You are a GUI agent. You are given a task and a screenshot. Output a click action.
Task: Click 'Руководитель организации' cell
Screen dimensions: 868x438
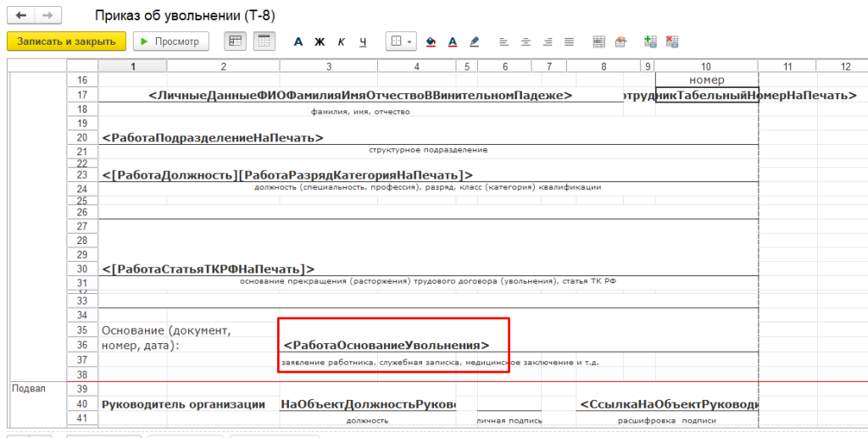tap(183, 404)
